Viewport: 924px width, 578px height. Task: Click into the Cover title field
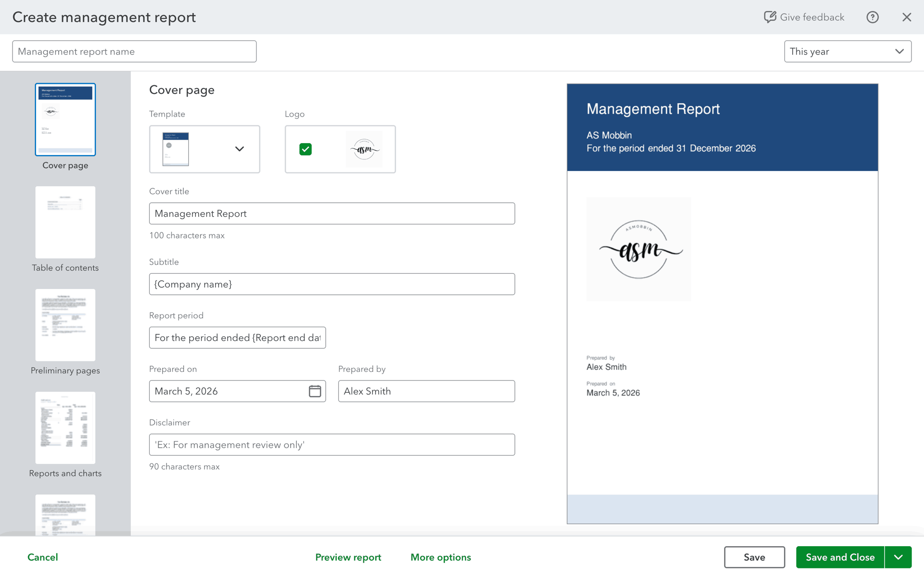[332, 213]
